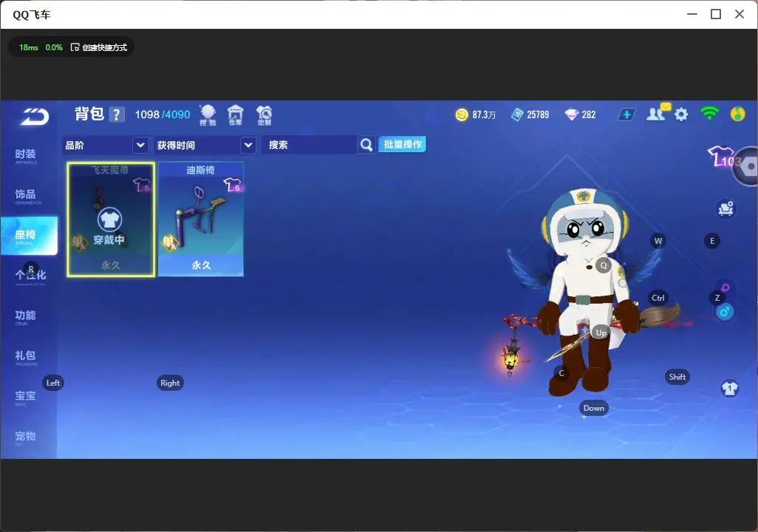Click the Up key overlay button

[601, 332]
